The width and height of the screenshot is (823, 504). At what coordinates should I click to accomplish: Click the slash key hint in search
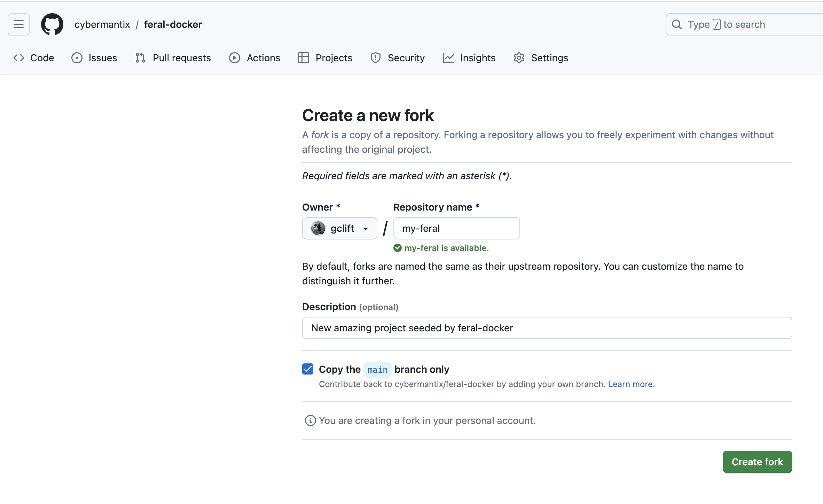pyautogui.click(x=716, y=24)
